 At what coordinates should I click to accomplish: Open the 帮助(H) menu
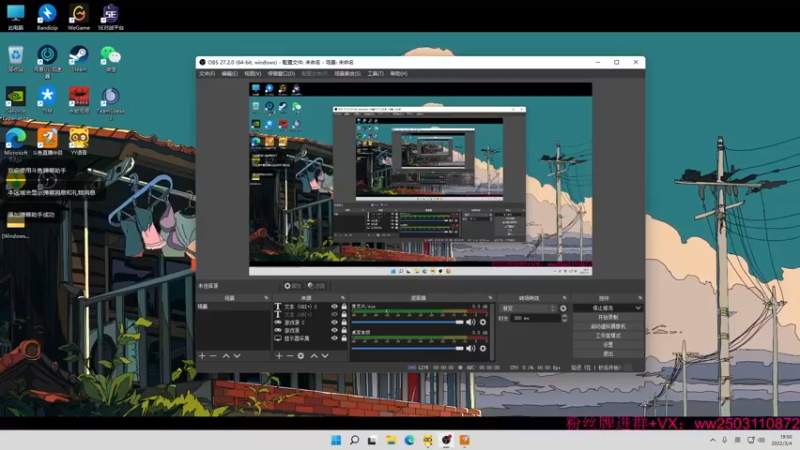tap(398, 73)
